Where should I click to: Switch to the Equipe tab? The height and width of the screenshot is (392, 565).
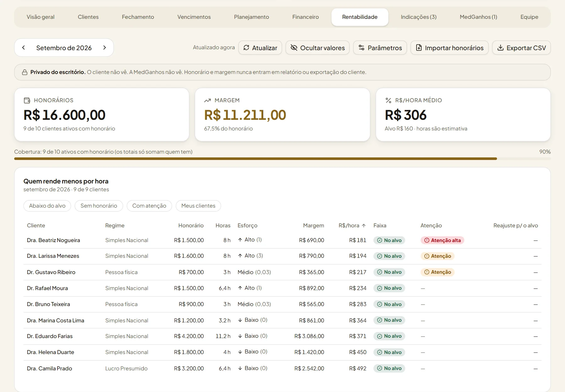coord(529,17)
